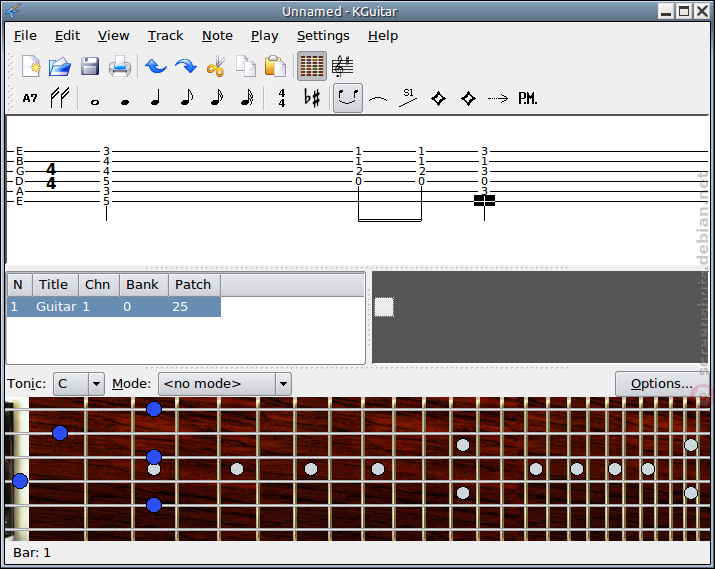The image size is (715, 569).
Task: Open the A7 chord tool
Action: 30,98
